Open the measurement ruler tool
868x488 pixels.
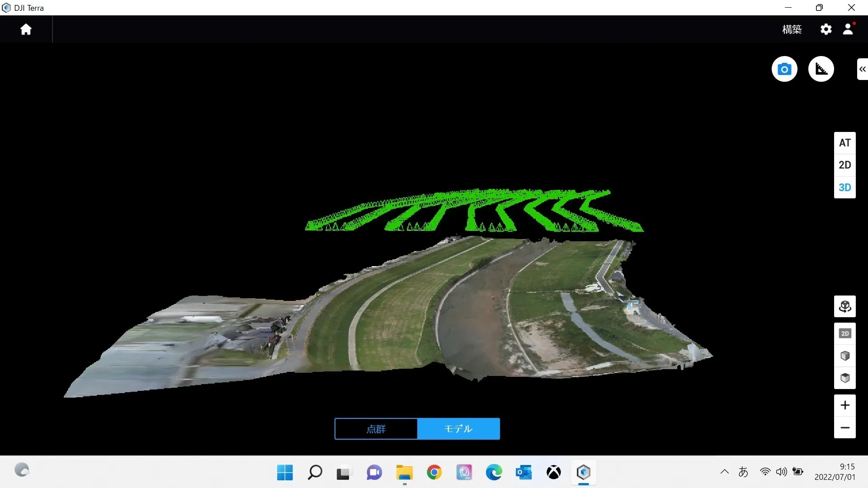tap(821, 69)
